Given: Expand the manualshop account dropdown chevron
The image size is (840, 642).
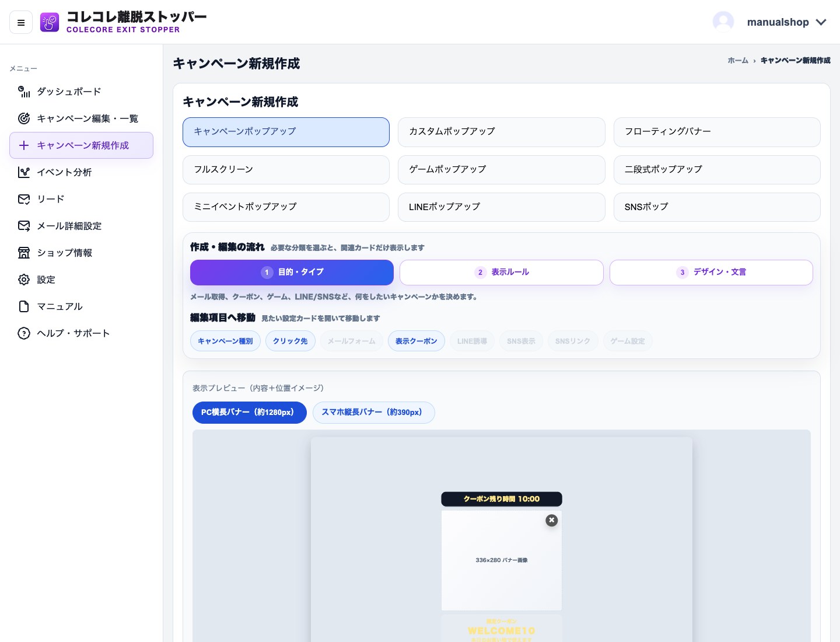Looking at the screenshot, I should tap(821, 22).
